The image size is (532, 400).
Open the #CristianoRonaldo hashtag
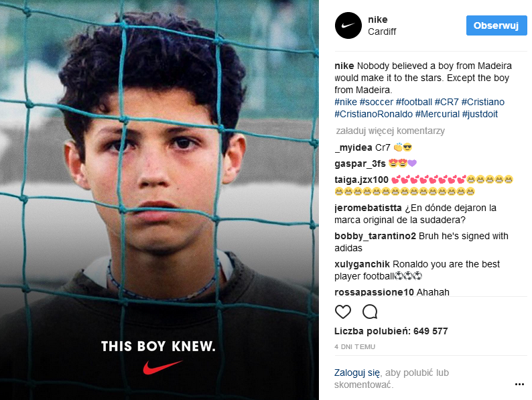(374, 114)
